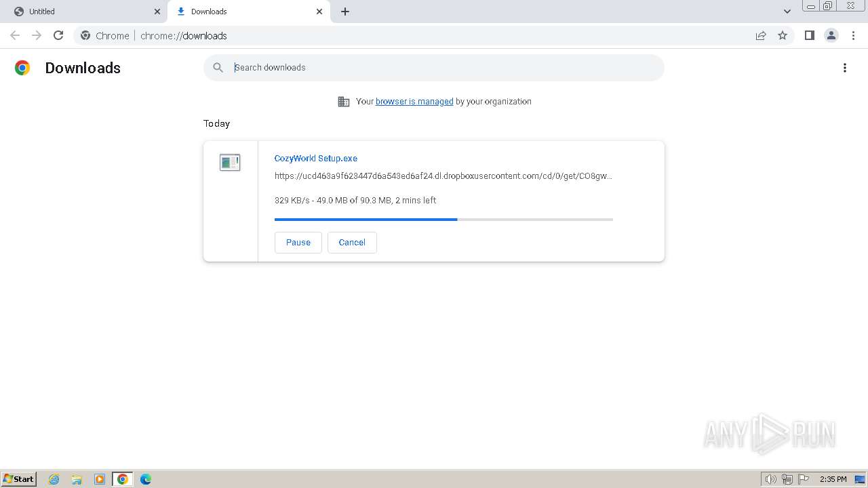Open File Explorer from the taskbar

tap(77, 479)
